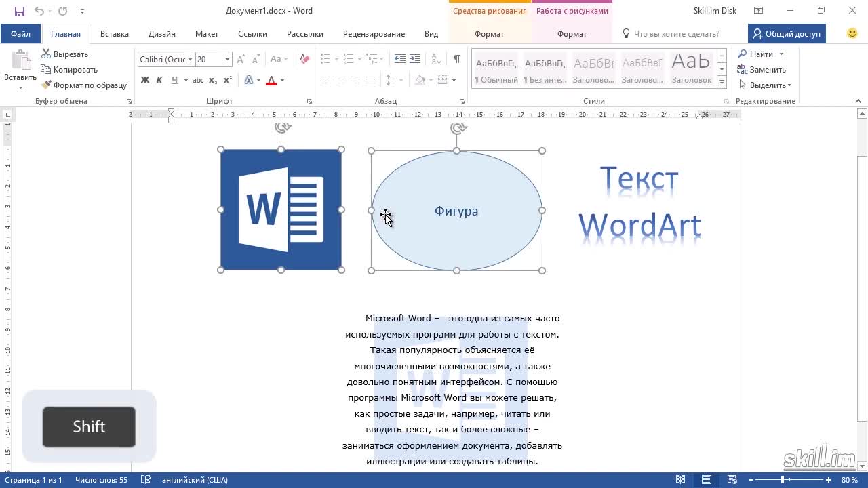
Task: Switch to the Ссылки tab
Action: pyautogui.click(x=252, y=34)
